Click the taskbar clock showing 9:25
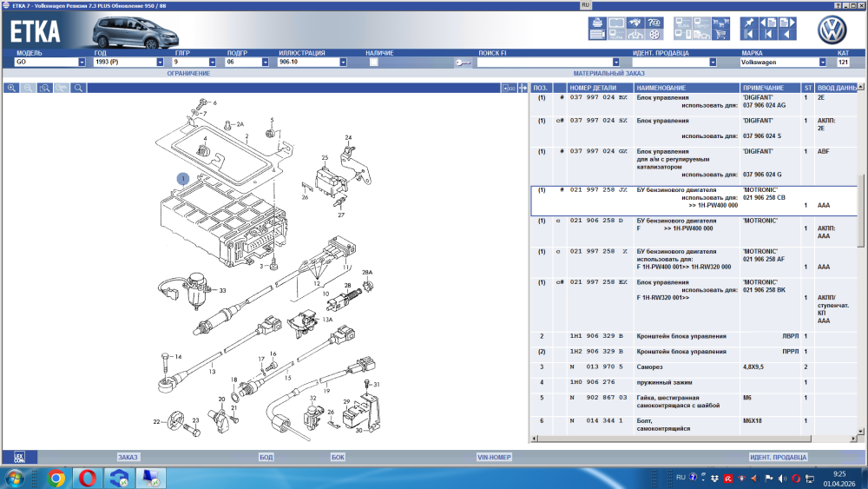The height and width of the screenshot is (489, 868). click(839, 474)
